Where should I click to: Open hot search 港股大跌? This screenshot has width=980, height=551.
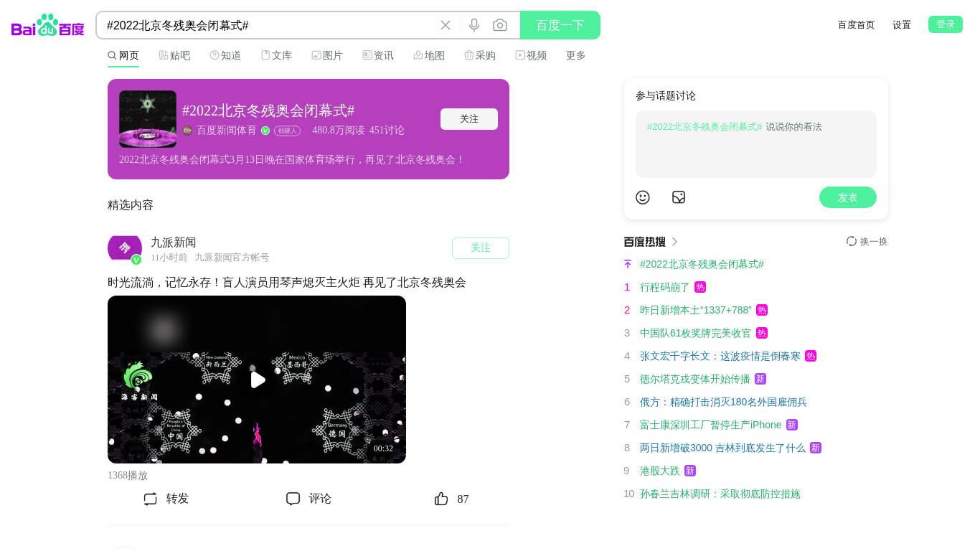[660, 471]
